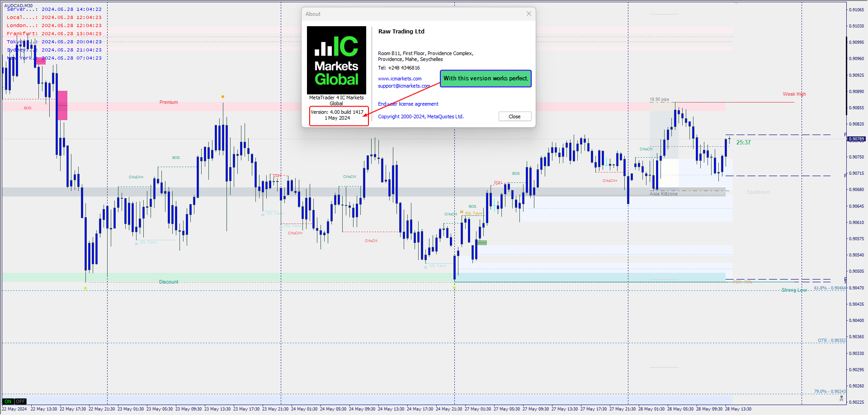Click the Local time row

pyautogui.click(x=54, y=17)
